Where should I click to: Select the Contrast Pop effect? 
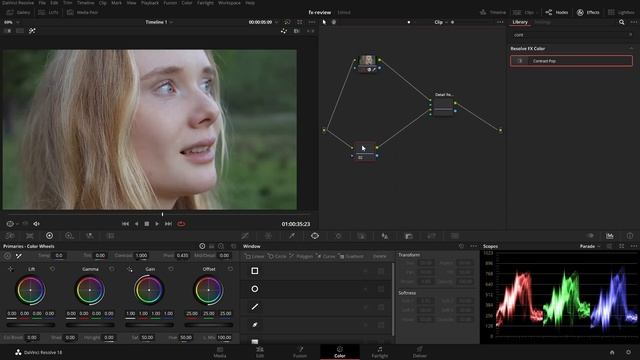tap(571, 61)
